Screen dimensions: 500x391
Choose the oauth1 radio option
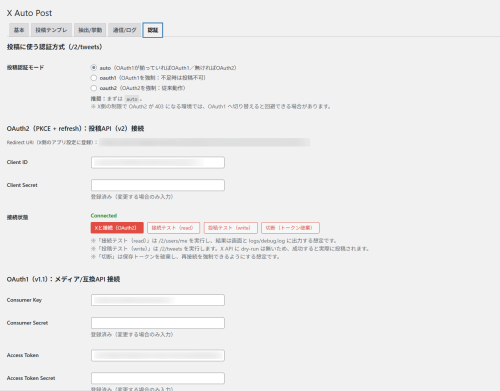point(94,78)
